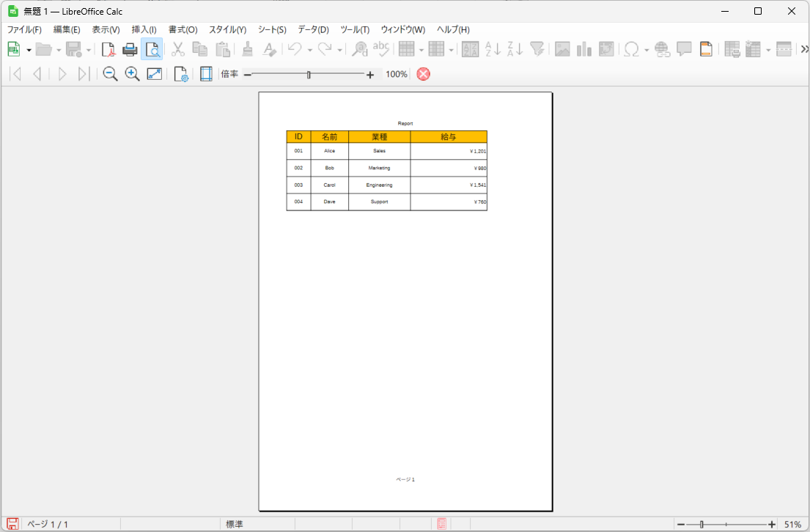Toggle page margins display
This screenshot has width=810, height=532.
coord(206,74)
